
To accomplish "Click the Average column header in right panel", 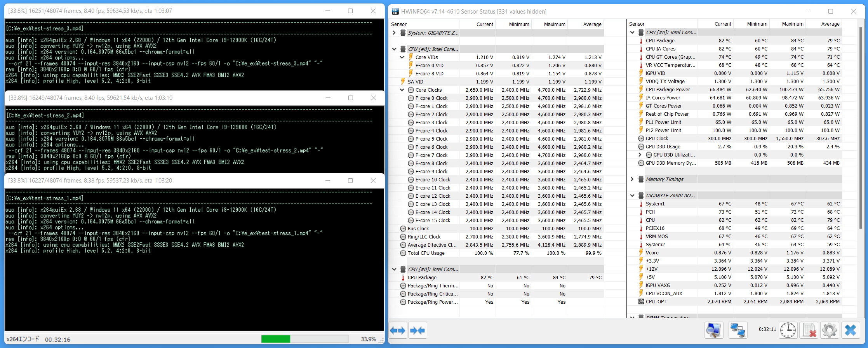I will point(824,24).
